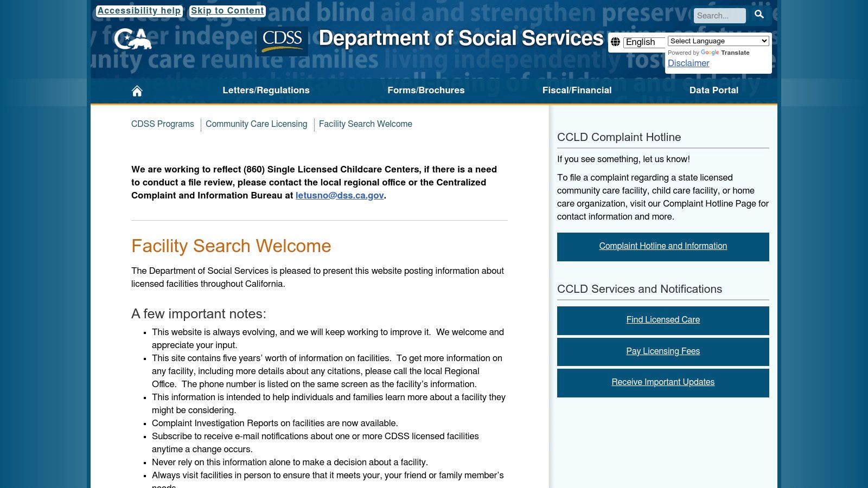Go to the Data Portal tab
The height and width of the screenshot is (488, 868).
[x=713, y=91]
